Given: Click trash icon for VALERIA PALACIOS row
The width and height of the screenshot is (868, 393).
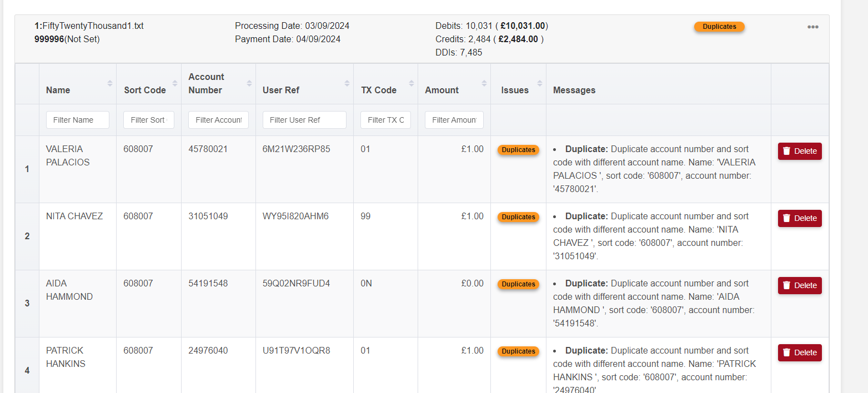Looking at the screenshot, I should pyautogui.click(x=786, y=151).
